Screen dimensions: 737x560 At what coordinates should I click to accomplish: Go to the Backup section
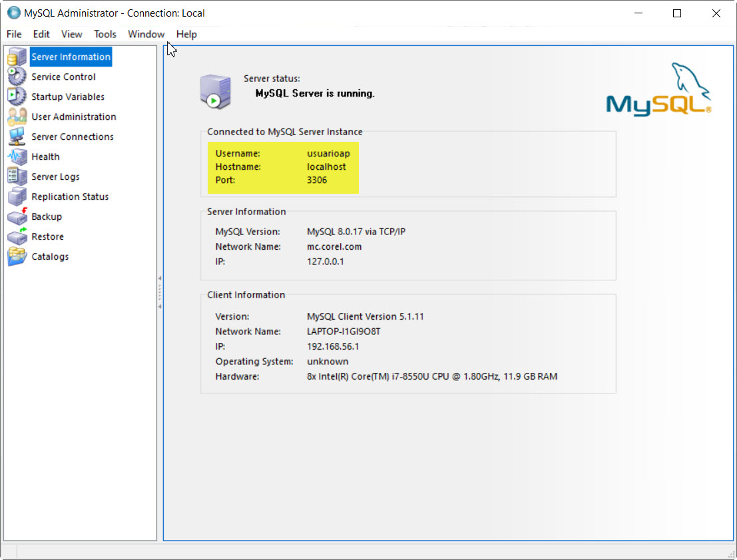(47, 216)
